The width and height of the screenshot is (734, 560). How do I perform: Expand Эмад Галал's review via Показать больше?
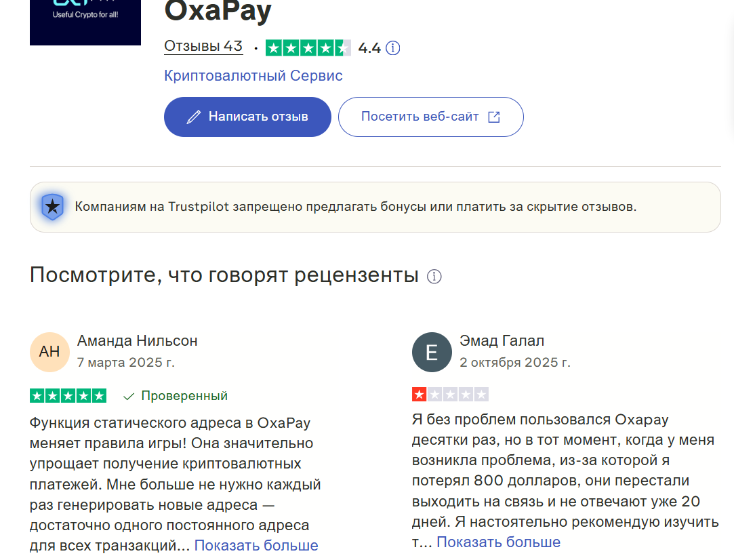point(499,542)
